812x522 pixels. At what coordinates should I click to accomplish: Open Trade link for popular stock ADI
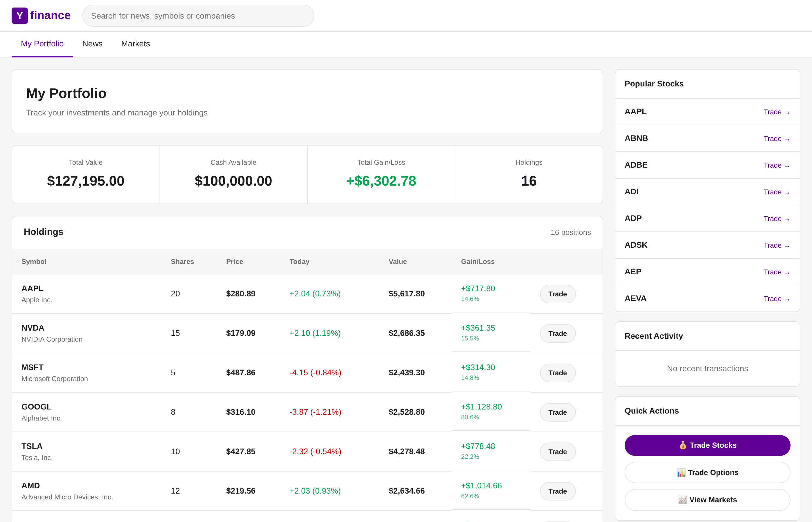point(776,192)
